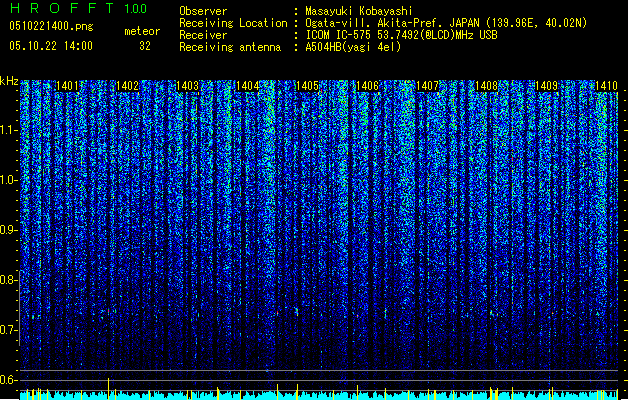
Task: Select the ICOM IC-575 53.7492 MHz receiver text
Action: tap(401, 35)
